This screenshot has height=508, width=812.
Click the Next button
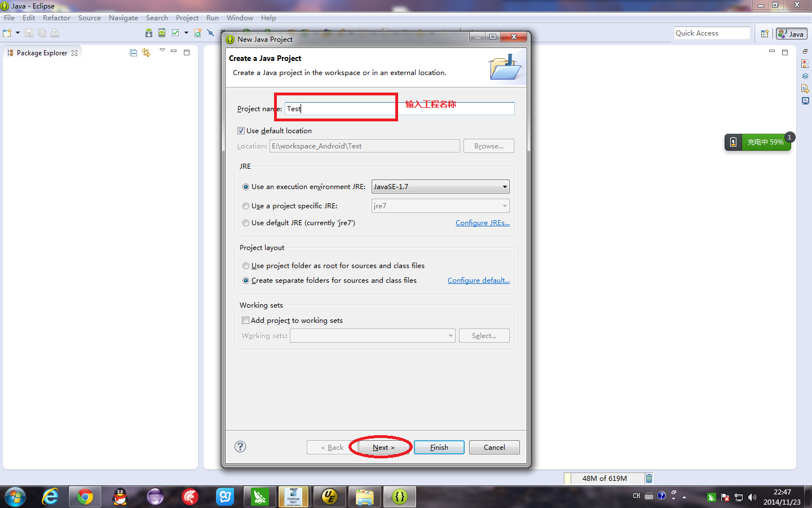point(383,448)
